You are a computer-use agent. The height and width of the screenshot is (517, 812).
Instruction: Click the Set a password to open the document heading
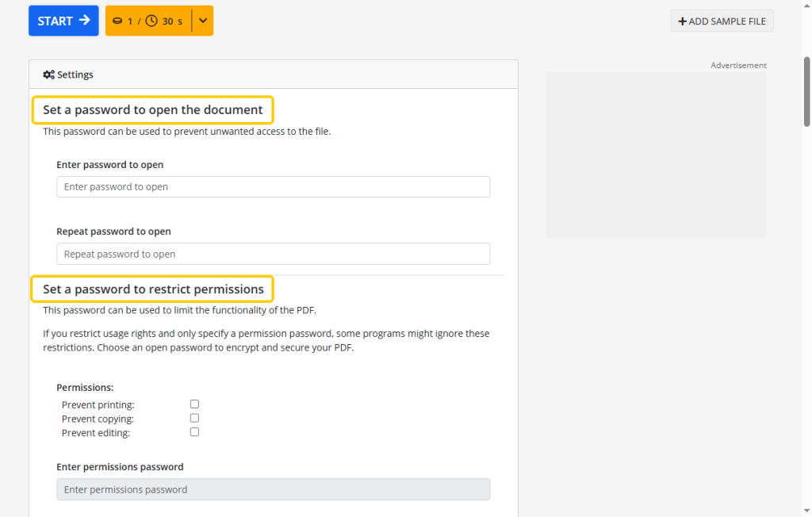click(153, 110)
